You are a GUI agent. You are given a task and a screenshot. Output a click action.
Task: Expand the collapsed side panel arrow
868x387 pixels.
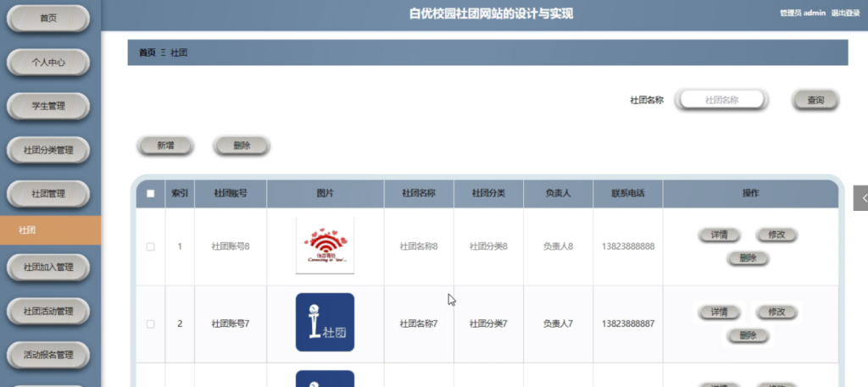861,198
